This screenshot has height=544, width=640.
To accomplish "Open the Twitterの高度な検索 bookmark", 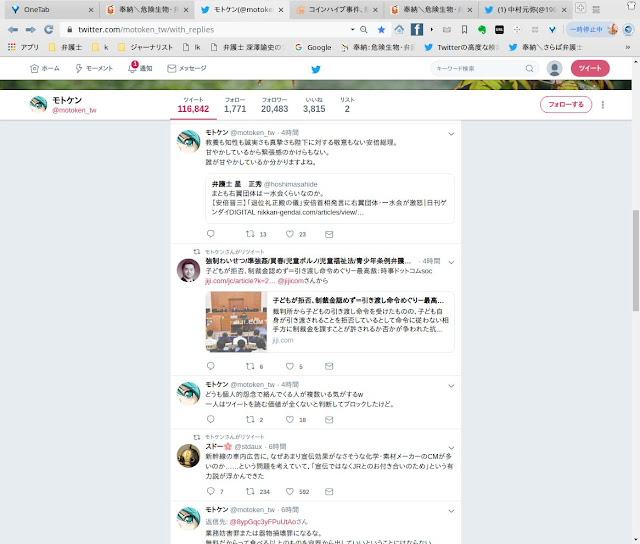I will (461, 47).
